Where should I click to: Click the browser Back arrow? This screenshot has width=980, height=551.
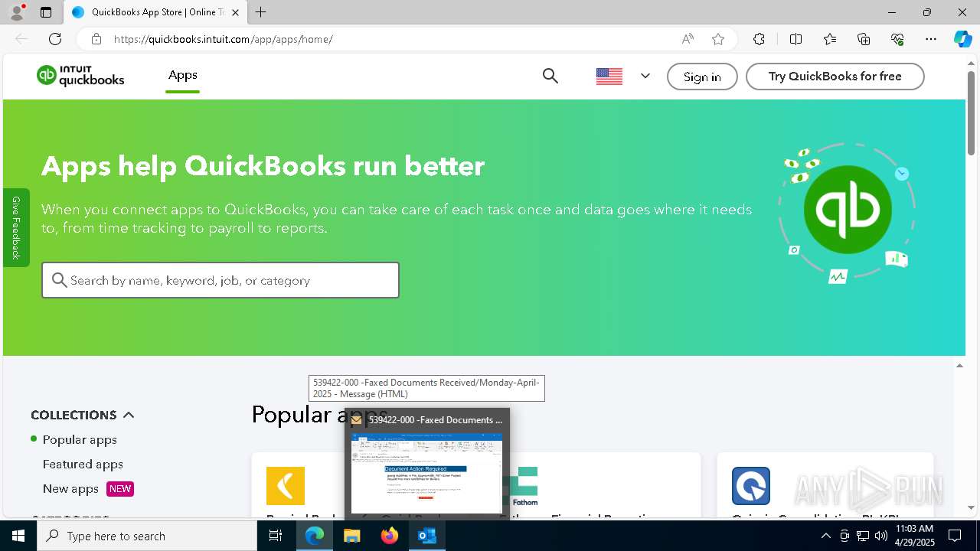21,39
